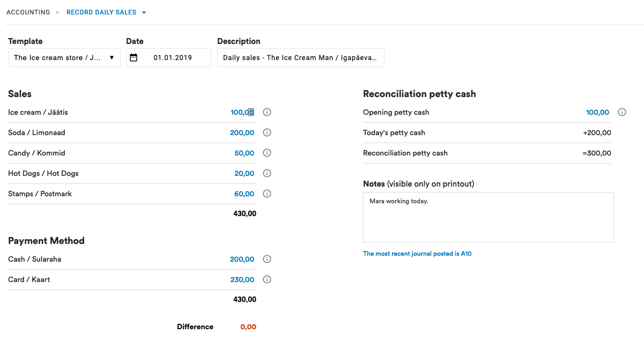Open info icon for Candy / Kommid
Screen dimensions: 644x341
(267, 153)
